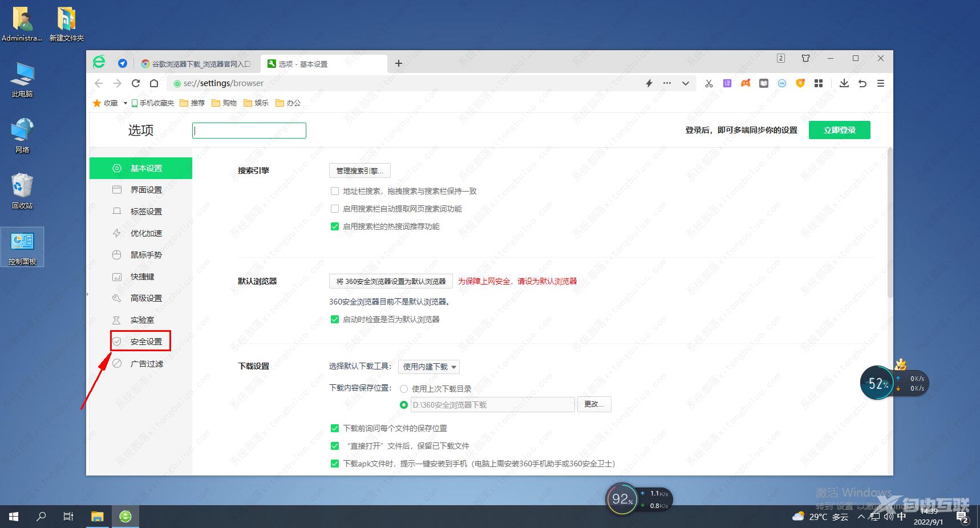The width and height of the screenshot is (980, 528).
Task: Uncheck 启用搜索栏的热搜词推荐功能
Action: (x=335, y=226)
